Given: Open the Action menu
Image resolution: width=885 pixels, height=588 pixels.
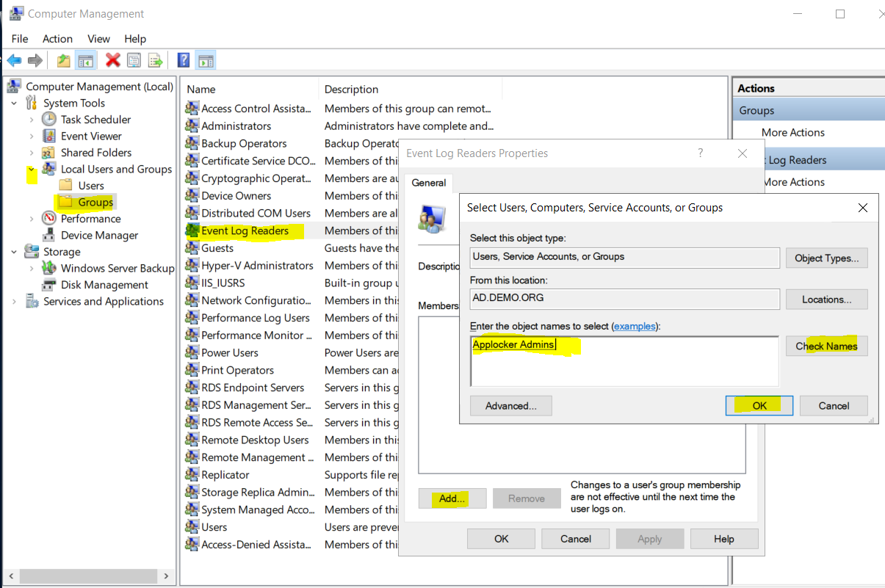Looking at the screenshot, I should (x=57, y=38).
